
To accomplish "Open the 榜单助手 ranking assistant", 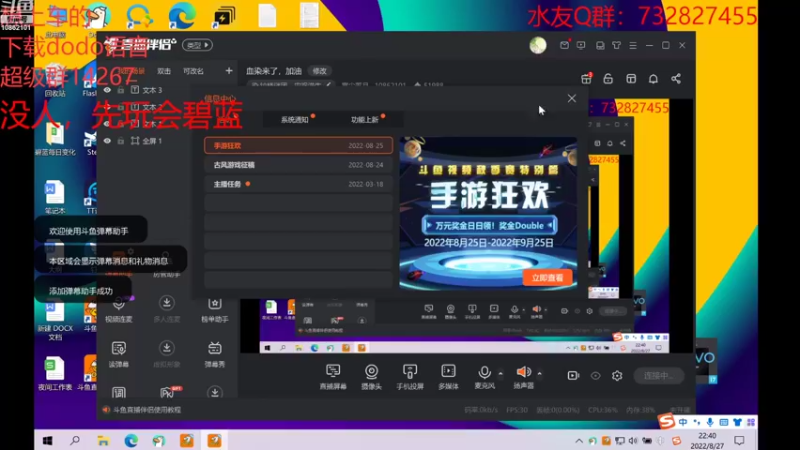I will (215, 310).
